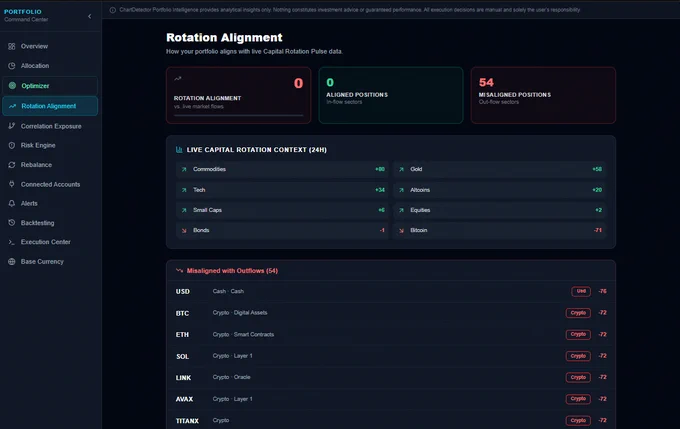Click the Risk Engine shield icon
Image resolution: width=680 pixels, height=429 pixels.
tap(12, 145)
